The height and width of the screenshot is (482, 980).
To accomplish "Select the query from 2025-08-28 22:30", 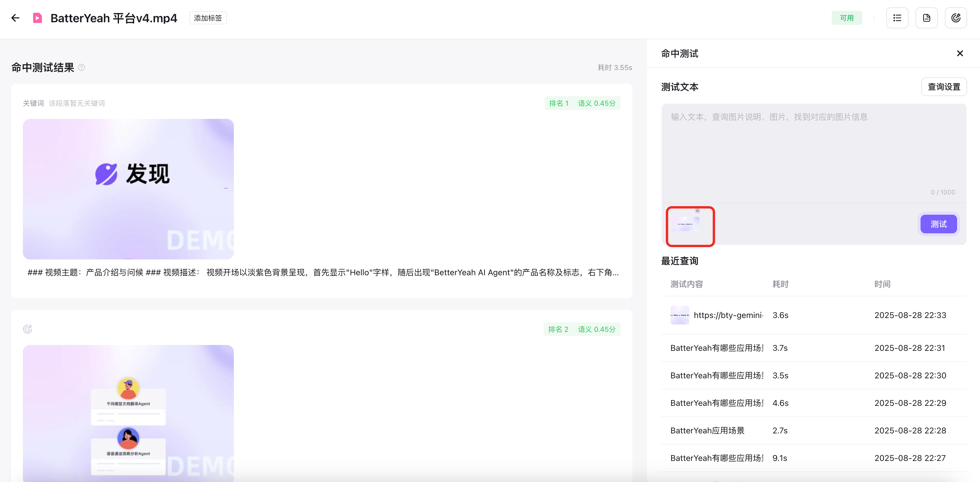I will [814, 375].
